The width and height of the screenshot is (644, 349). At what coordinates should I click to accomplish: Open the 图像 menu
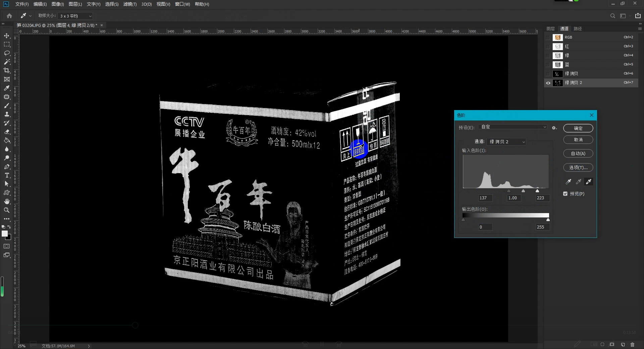[x=58, y=4]
